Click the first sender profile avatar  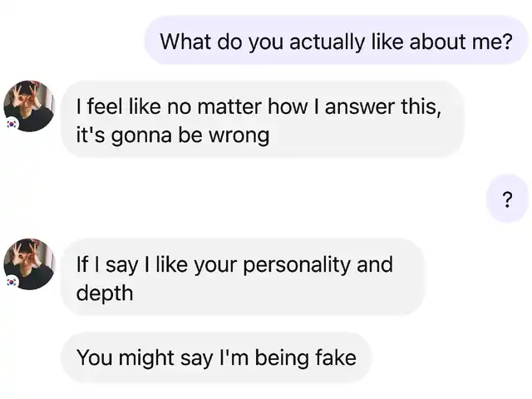pos(29,106)
